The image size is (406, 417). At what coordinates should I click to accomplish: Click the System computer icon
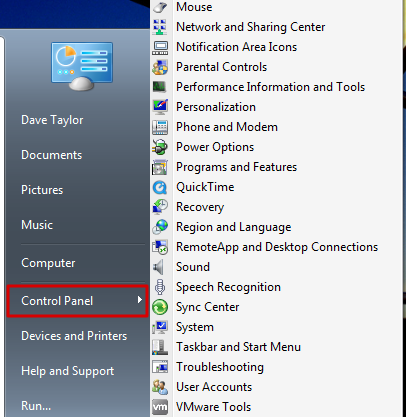pos(160,327)
